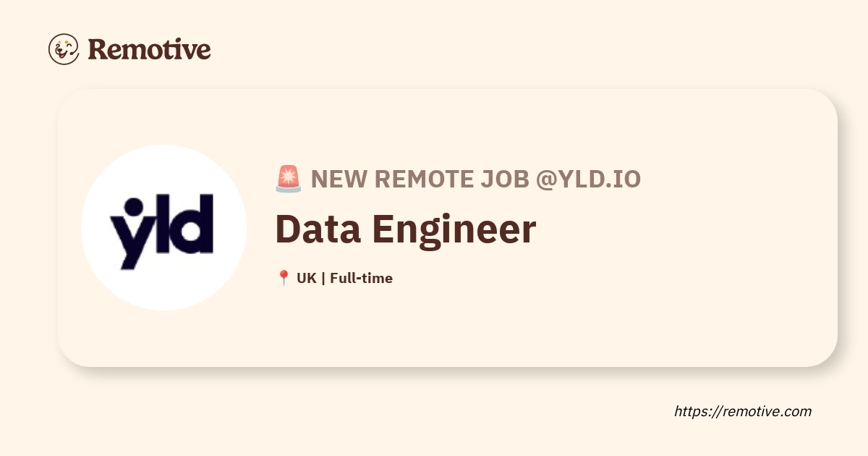Image resolution: width=868 pixels, height=456 pixels.
Task: Open the https://remotive.com link
Action: [x=743, y=411]
